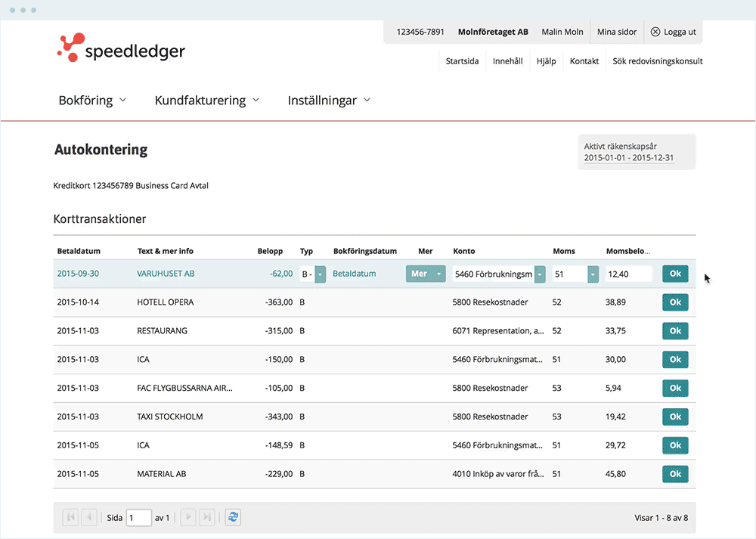
Task: Go to previous page arrow
Action: click(x=89, y=517)
